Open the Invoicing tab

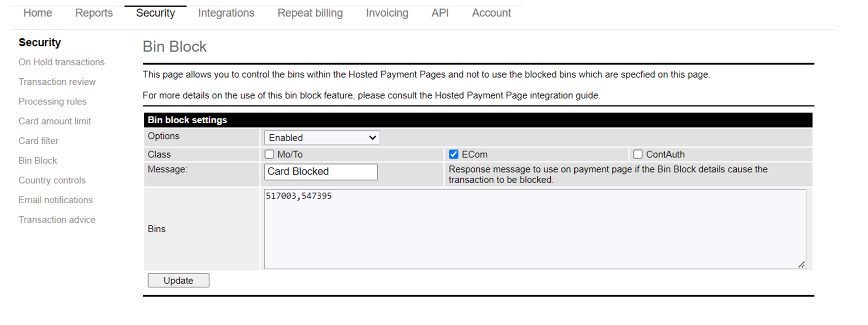387,13
